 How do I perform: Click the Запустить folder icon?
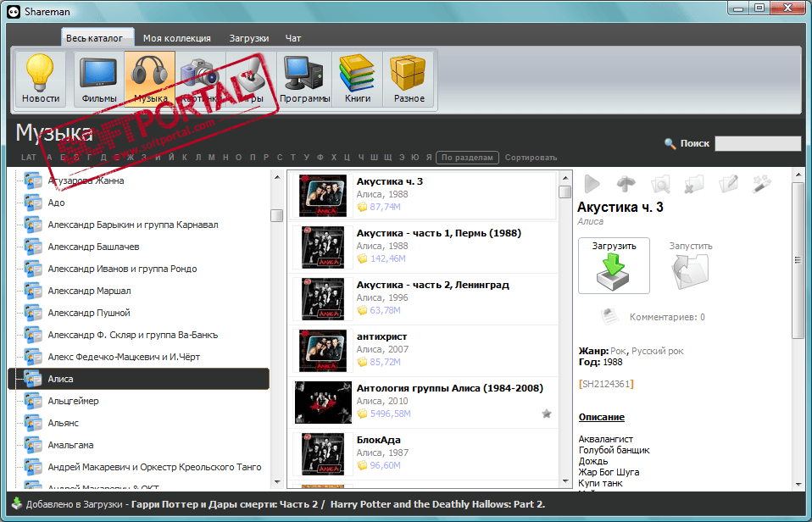tap(690, 271)
